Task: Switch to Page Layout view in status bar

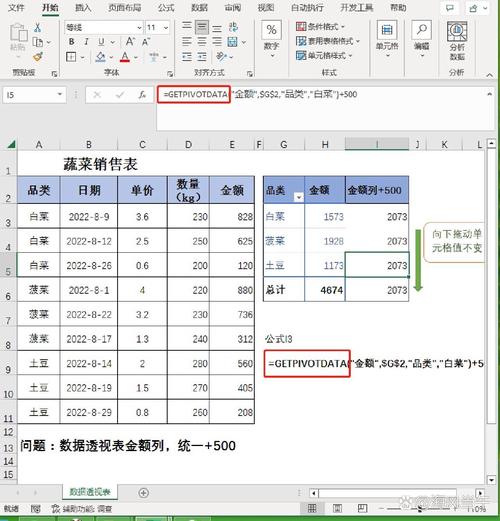Action: (337, 508)
